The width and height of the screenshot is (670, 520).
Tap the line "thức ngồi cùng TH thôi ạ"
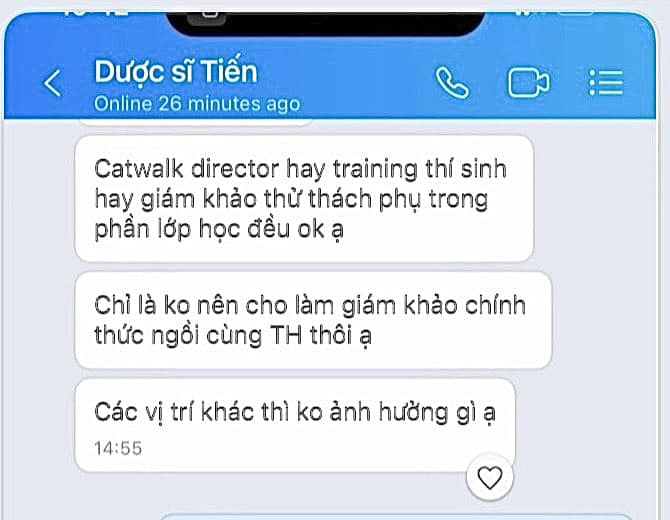(x=233, y=335)
